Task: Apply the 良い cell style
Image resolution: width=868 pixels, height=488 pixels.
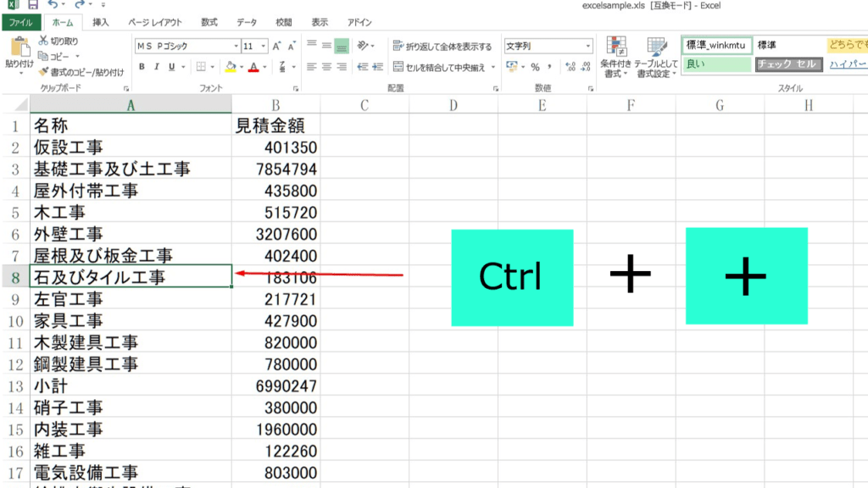Action: click(717, 64)
